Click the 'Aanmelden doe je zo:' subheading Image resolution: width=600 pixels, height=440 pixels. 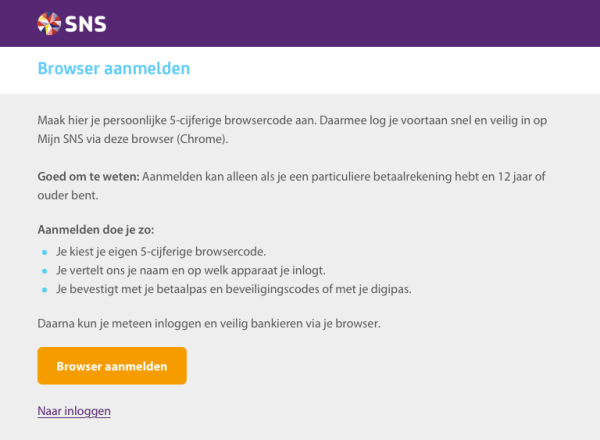(x=96, y=230)
